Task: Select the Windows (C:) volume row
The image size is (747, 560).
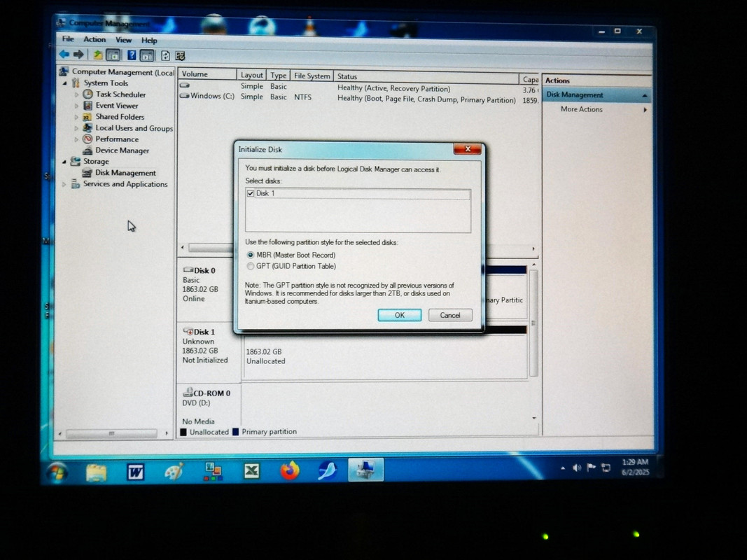Action: point(357,97)
